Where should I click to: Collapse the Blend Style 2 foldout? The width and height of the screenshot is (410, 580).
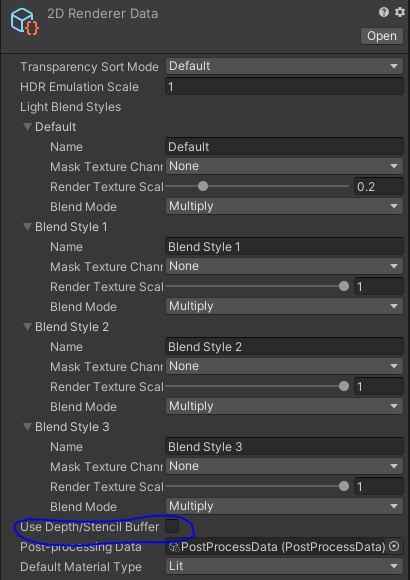coord(27,327)
